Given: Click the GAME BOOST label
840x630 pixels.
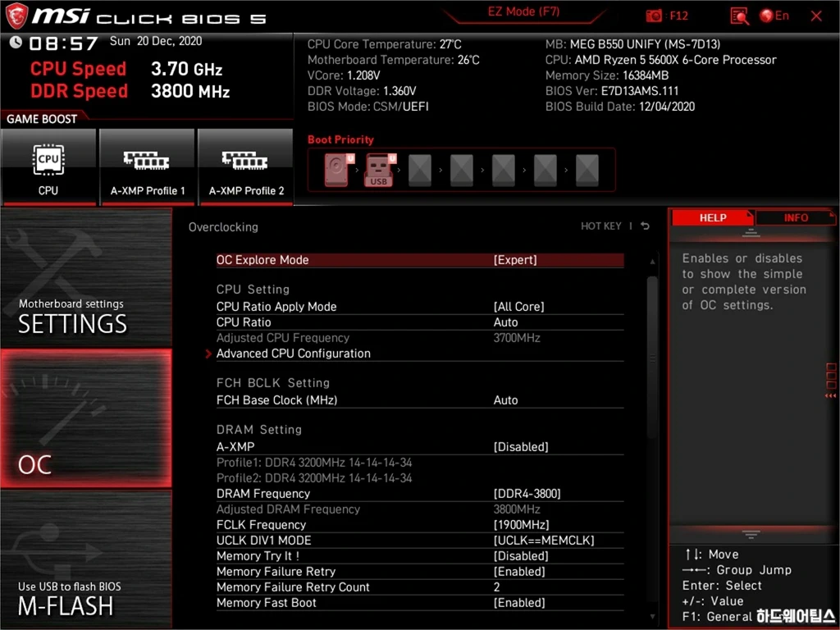Looking at the screenshot, I should 42,119.
